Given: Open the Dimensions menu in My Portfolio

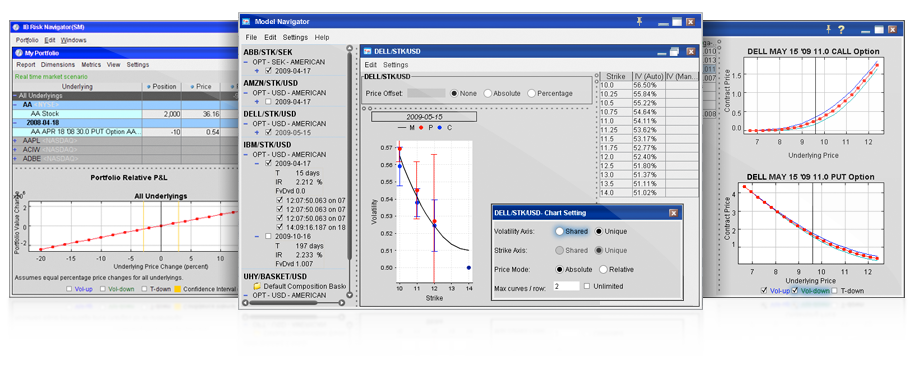Looking at the screenshot, I should coord(58,65).
